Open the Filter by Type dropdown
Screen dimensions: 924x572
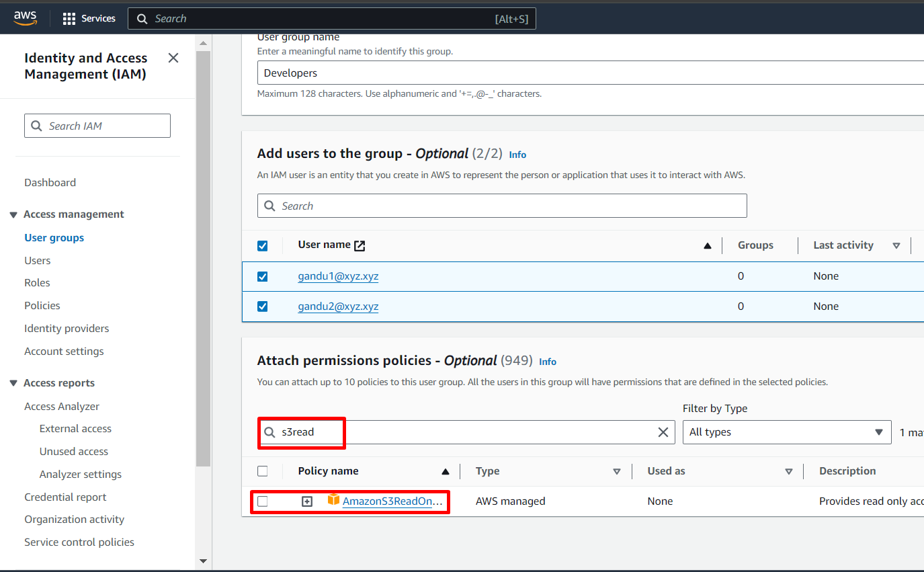pos(787,432)
